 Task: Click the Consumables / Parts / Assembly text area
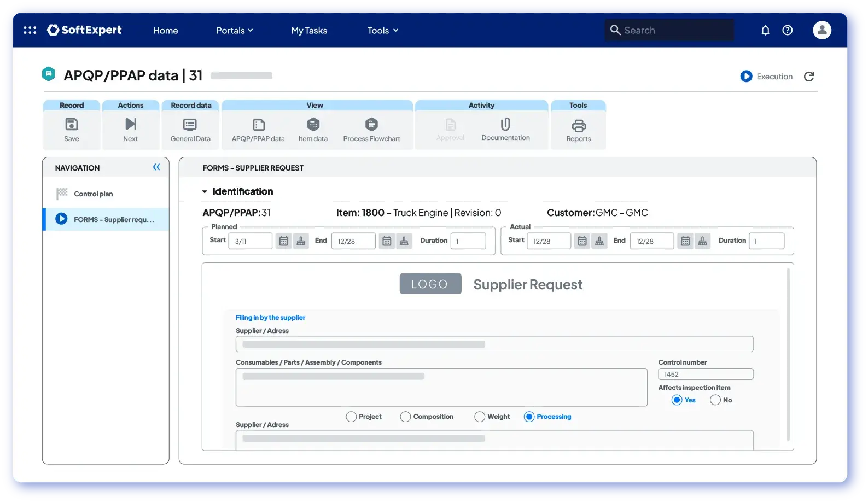tap(441, 388)
